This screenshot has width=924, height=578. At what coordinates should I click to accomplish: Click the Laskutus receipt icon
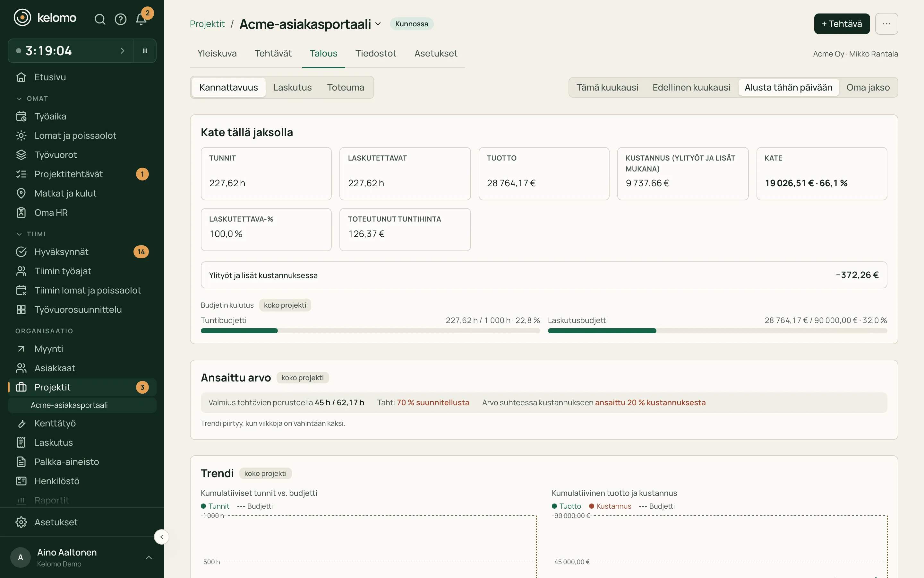(x=21, y=442)
